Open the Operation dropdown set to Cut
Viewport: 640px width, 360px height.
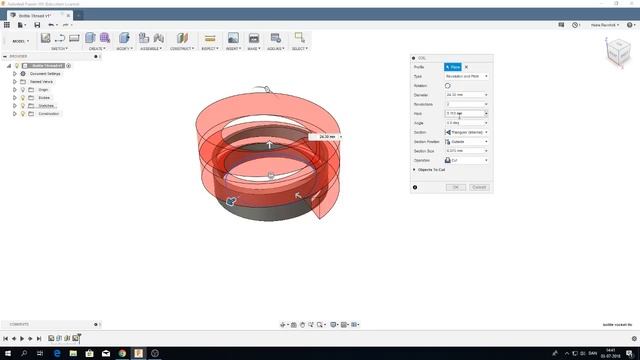[x=466, y=160]
